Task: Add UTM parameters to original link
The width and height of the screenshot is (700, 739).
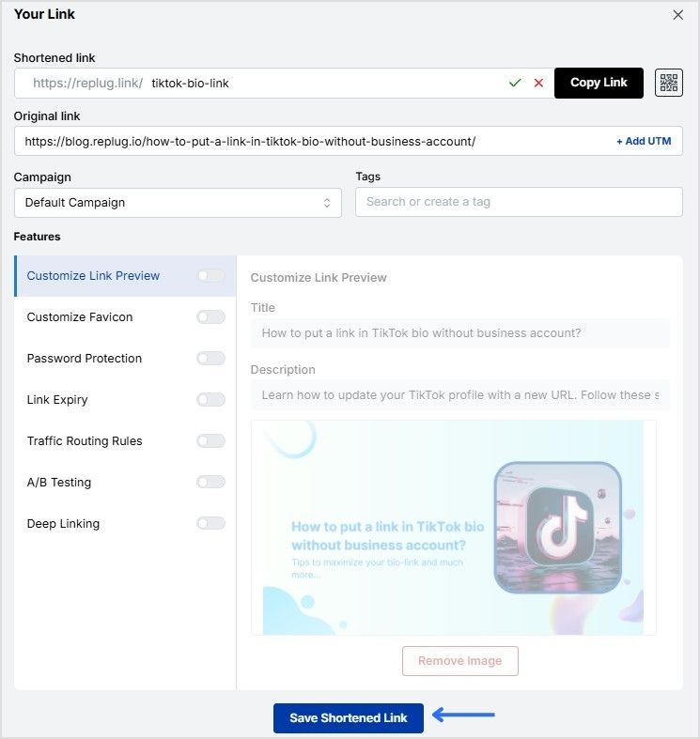Action: 644,141
